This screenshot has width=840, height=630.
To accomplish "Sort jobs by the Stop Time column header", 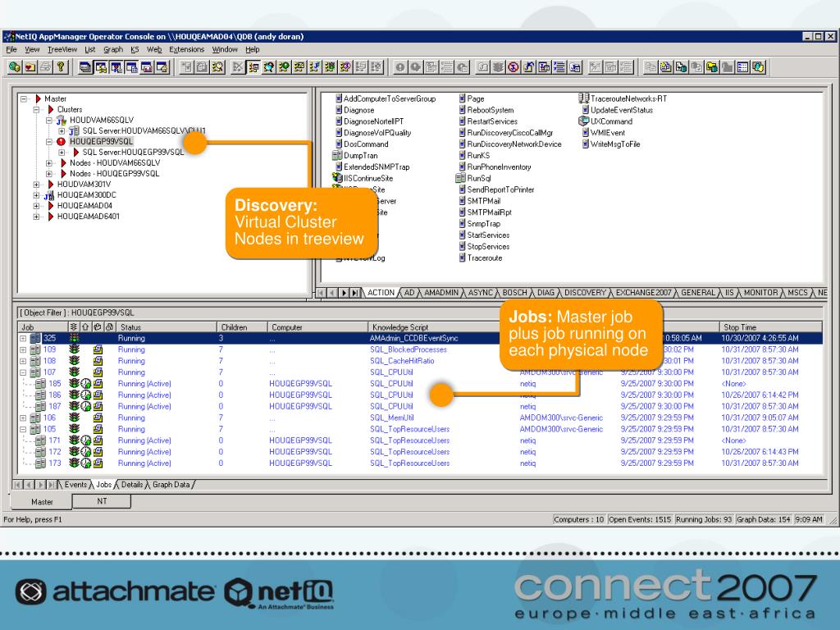I will click(770, 326).
